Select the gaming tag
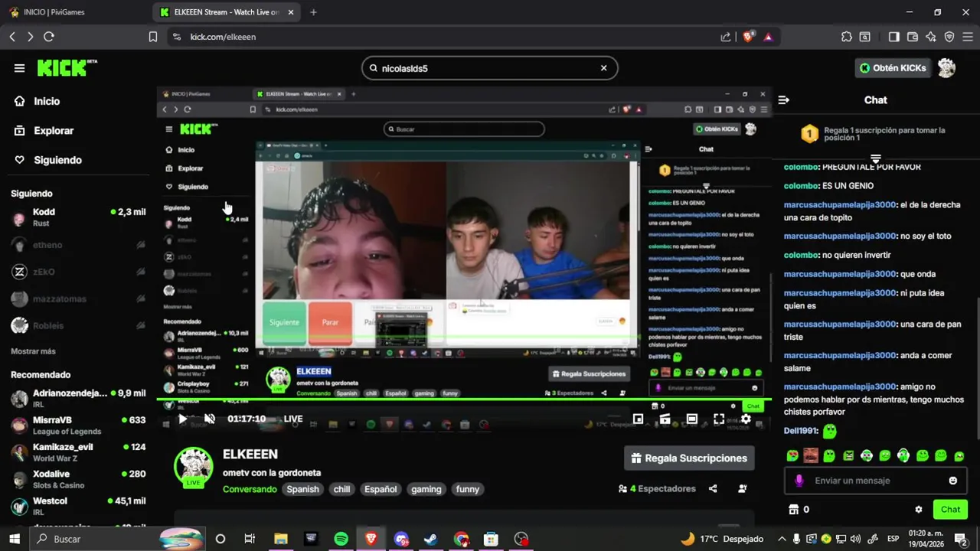 [x=426, y=489]
